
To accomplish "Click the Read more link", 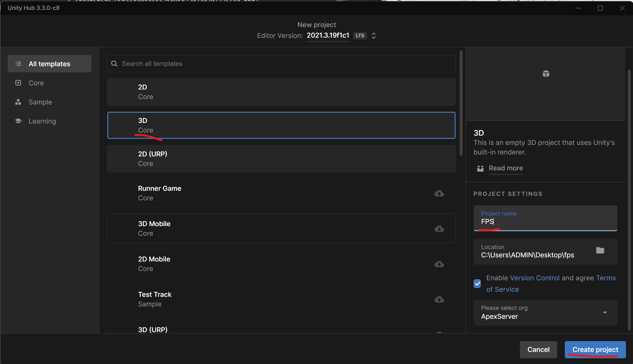I will (506, 168).
